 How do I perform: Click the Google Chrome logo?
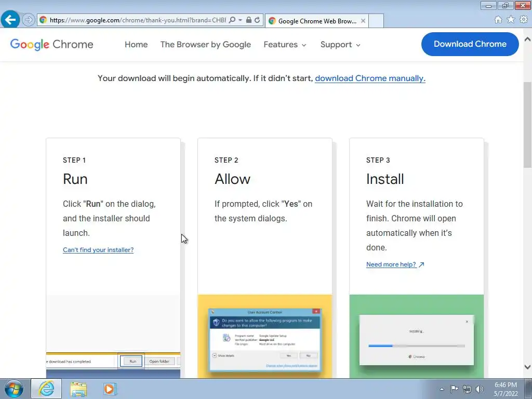point(51,45)
